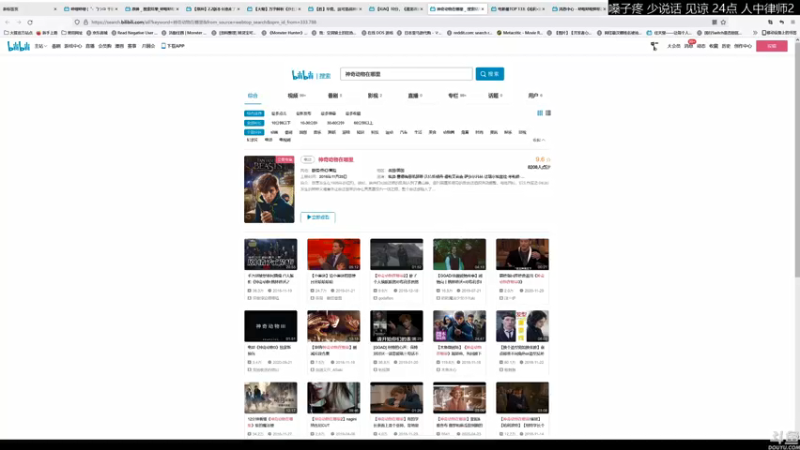The image size is (800, 450).
Task: Open the reddit.com search bookmark
Action: pos(468,33)
